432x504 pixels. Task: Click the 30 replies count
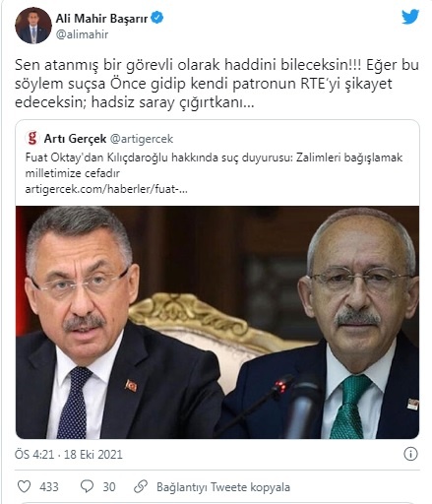109,487
